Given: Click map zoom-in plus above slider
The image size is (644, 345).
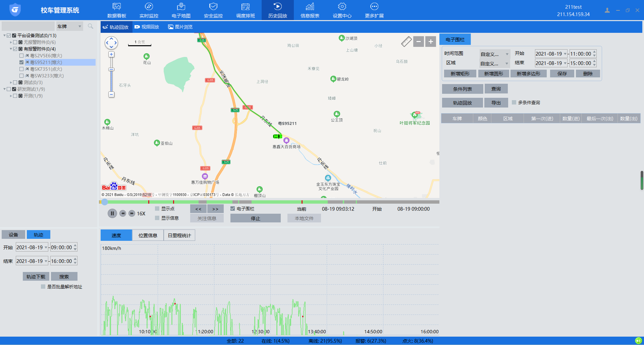Looking at the screenshot, I should [x=111, y=54].
